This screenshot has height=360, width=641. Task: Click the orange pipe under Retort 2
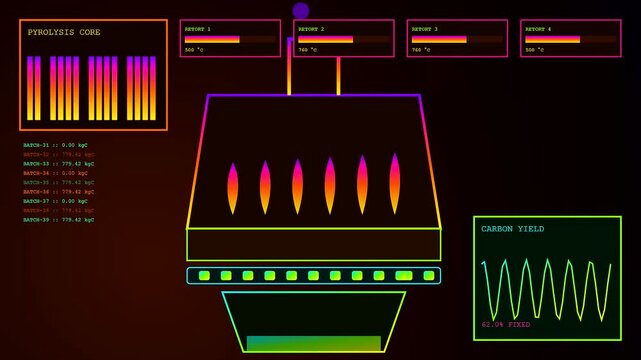tap(338, 76)
